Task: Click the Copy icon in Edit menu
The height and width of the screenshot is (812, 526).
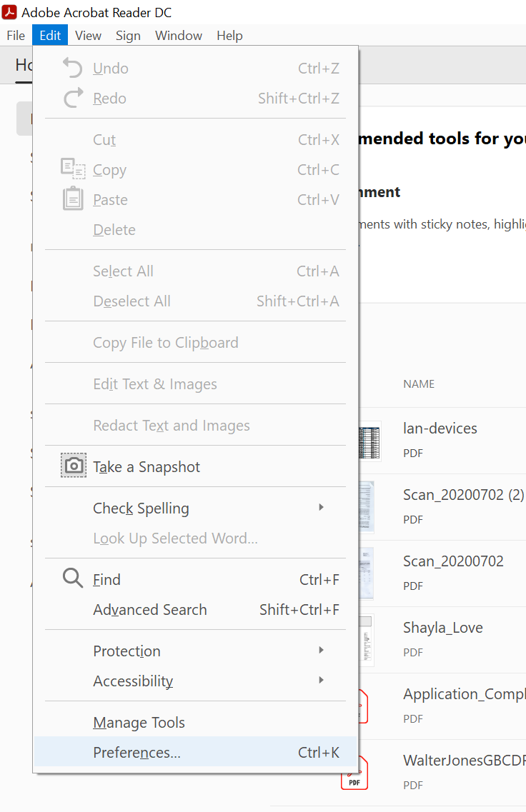Action: [73, 169]
